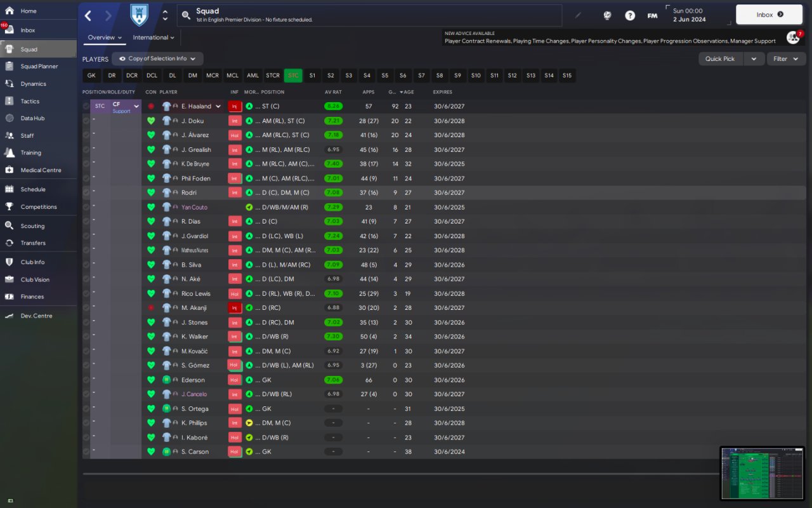Open the Finances money icon
The image size is (812, 508).
pos(10,297)
